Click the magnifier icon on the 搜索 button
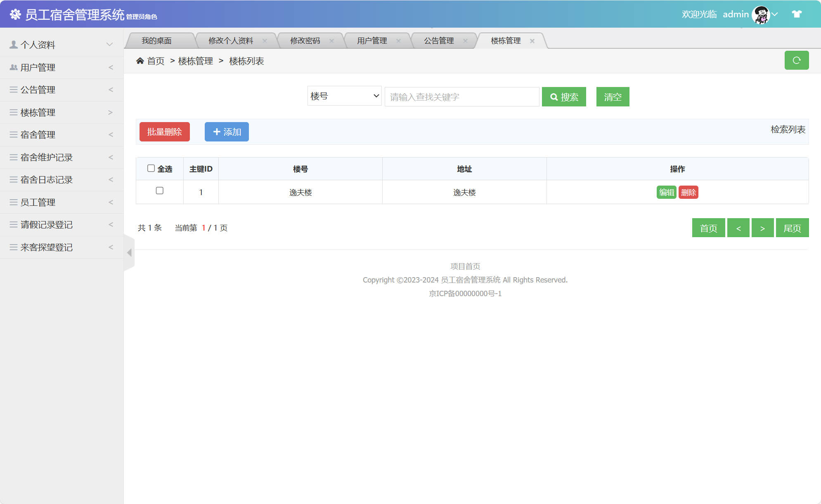This screenshot has height=504, width=821. pyautogui.click(x=554, y=97)
